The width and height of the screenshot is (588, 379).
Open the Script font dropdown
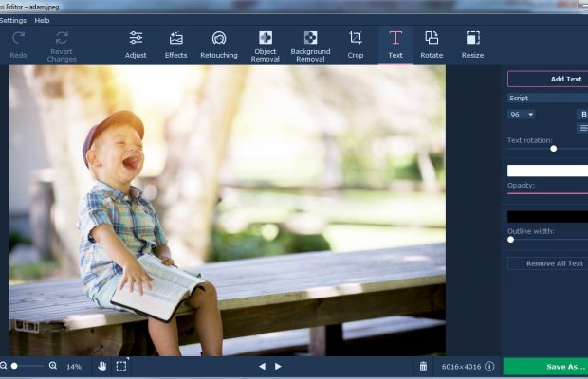pyautogui.click(x=547, y=98)
